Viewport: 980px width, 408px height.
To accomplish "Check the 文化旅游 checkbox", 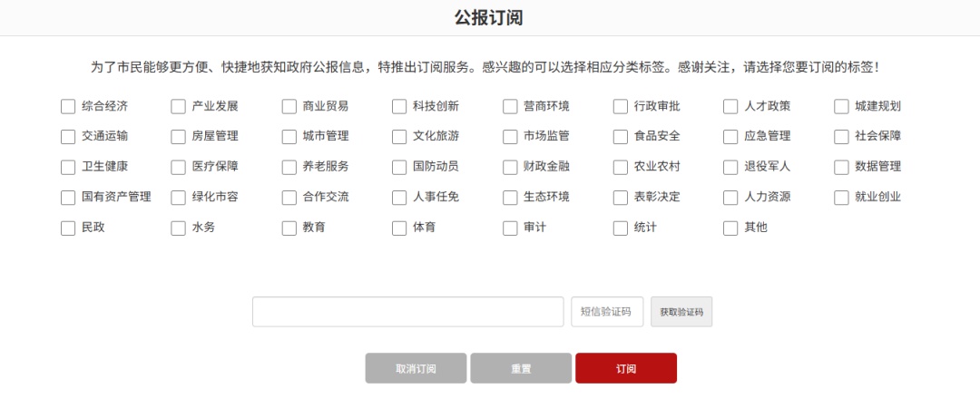I will click(399, 137).
